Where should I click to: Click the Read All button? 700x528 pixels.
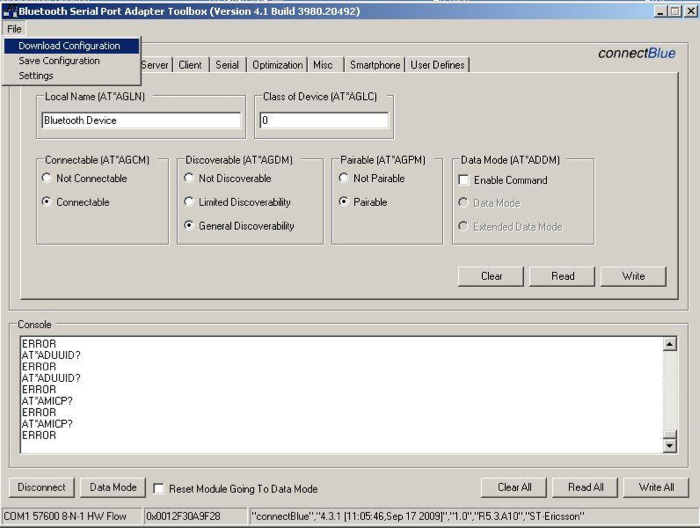pos(585,487)
